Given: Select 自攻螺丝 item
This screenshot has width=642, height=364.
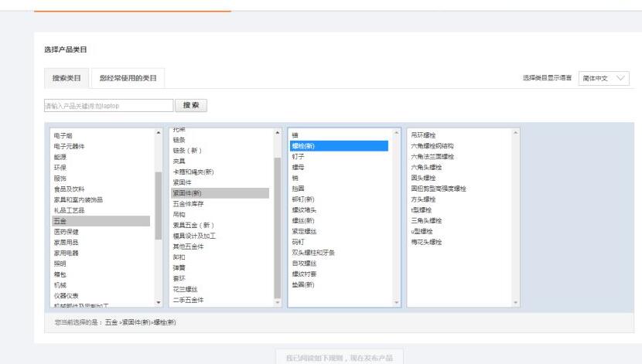Looking at the screenshot, I should coord(304,263).
